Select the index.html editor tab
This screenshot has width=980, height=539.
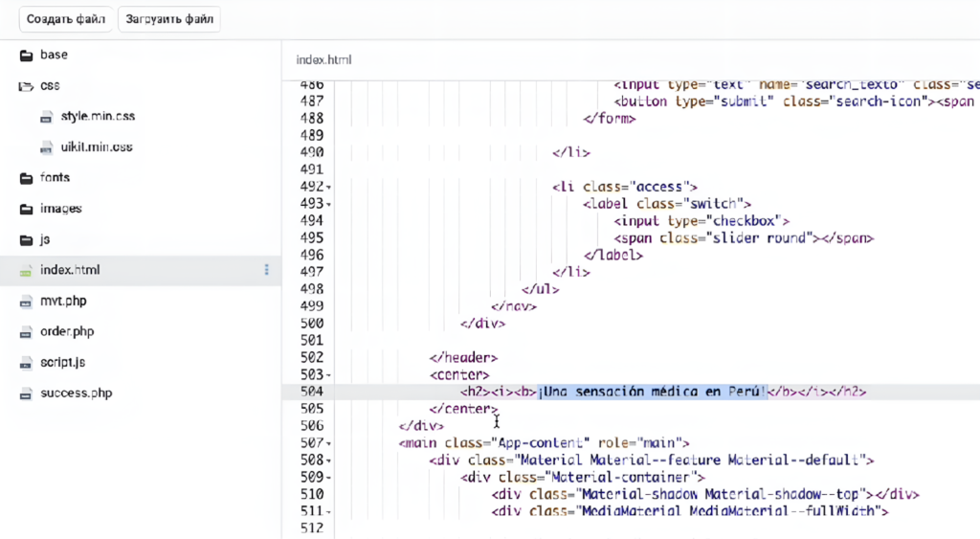(323, 59)
